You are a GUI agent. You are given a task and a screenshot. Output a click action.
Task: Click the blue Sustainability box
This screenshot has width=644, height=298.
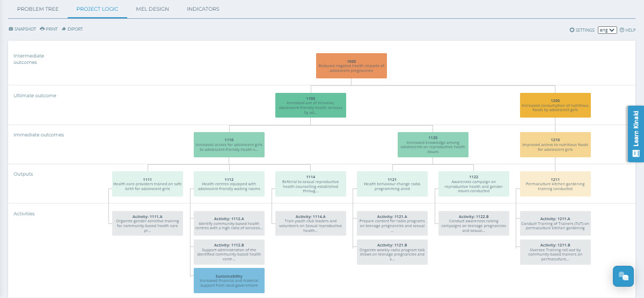(229, 280)
